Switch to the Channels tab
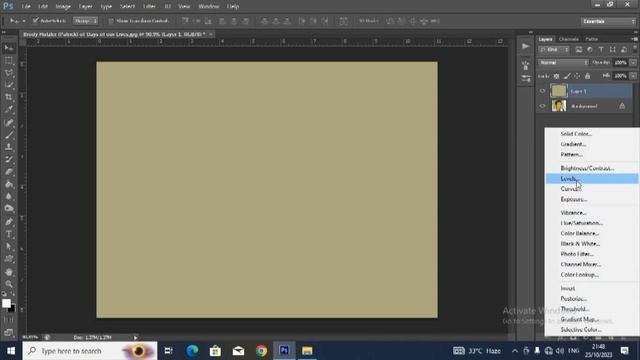The height and width of the screenshot is (360, 640). click(569, 39)
